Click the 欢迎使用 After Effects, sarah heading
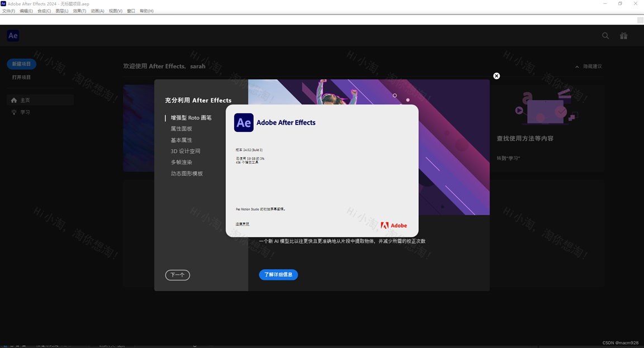This screenshot has width=644, height=348. 164,66
